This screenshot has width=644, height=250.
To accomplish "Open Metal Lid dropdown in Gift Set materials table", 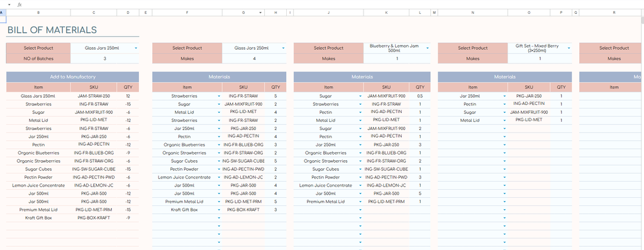I will (x=504, y=120).
